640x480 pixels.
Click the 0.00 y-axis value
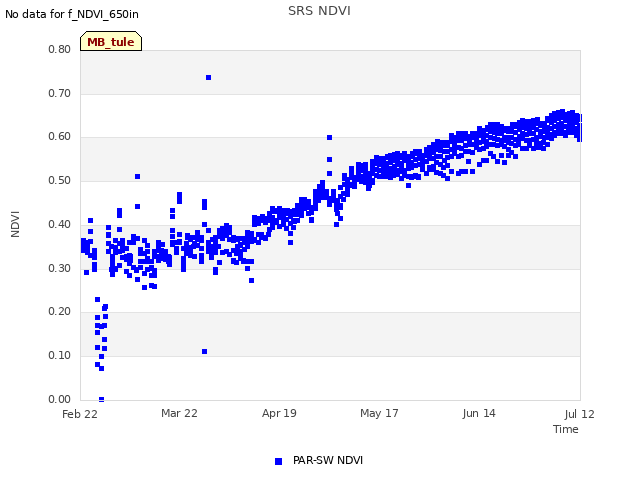pyautogui.click(x=60, y=400)
